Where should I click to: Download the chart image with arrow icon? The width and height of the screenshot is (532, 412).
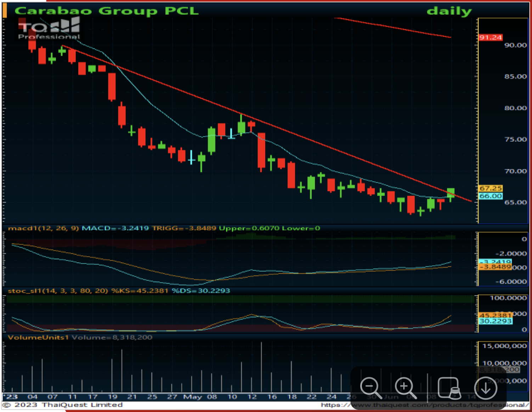486,388
